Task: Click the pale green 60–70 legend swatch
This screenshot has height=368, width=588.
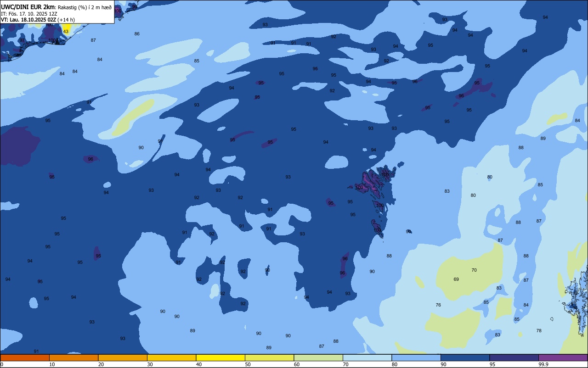Action: coord(318,357)
